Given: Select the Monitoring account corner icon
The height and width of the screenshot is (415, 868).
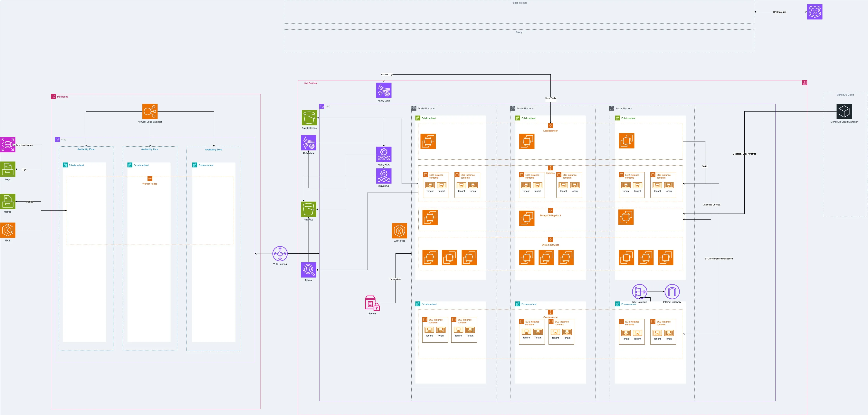Looking at the screenshot, I should [53, 97].
